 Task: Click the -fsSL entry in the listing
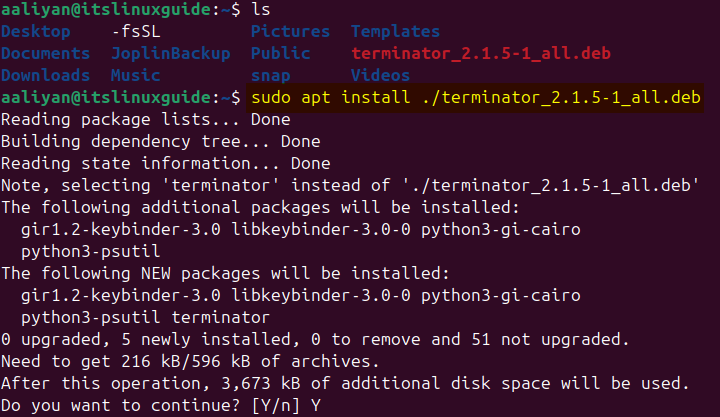(141, 32)
